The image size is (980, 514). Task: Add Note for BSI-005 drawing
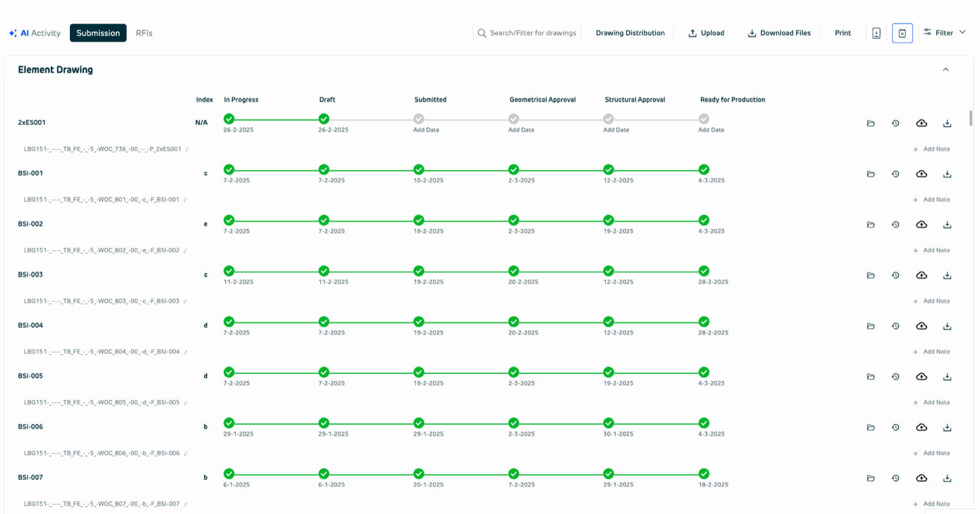[932, 403]
